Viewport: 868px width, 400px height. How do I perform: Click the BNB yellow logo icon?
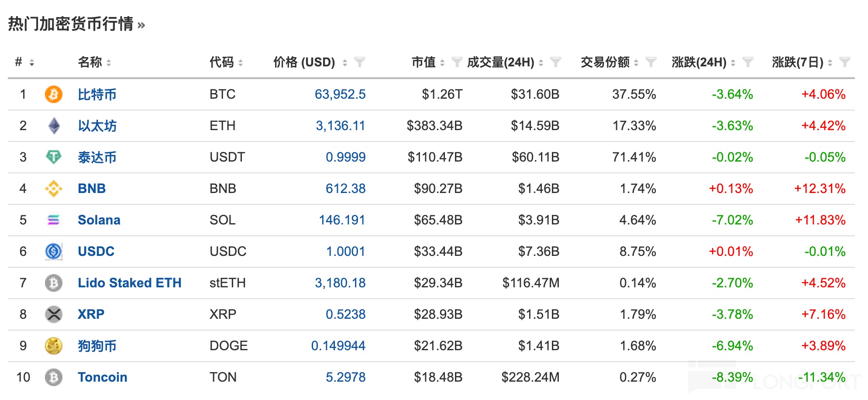coord(54,189)
